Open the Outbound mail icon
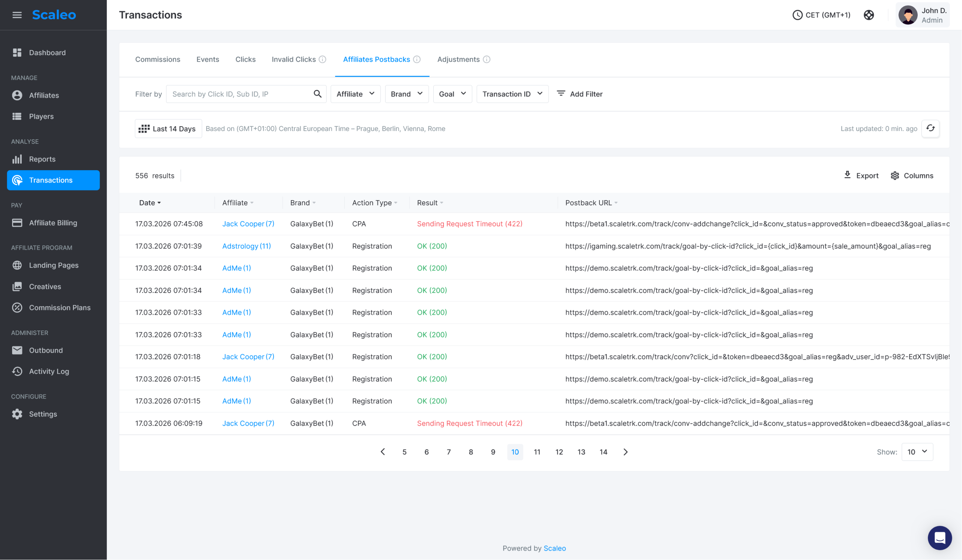Image resolution: width=962 pixels, height=560 pixels. point(17,350)
